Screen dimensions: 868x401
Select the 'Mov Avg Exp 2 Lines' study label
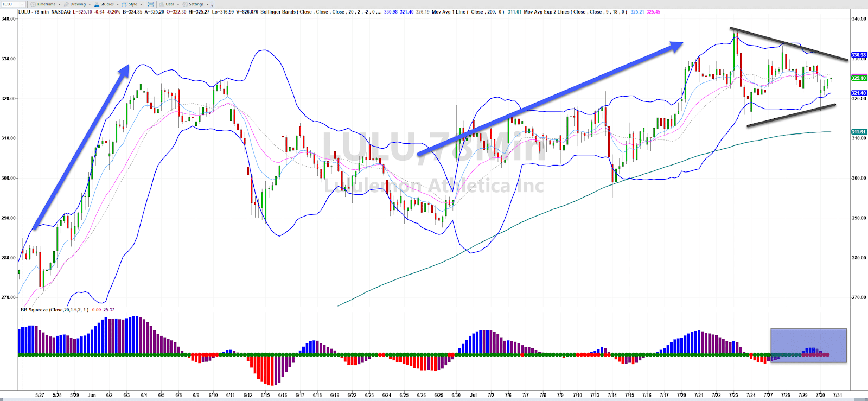(575, 12)
